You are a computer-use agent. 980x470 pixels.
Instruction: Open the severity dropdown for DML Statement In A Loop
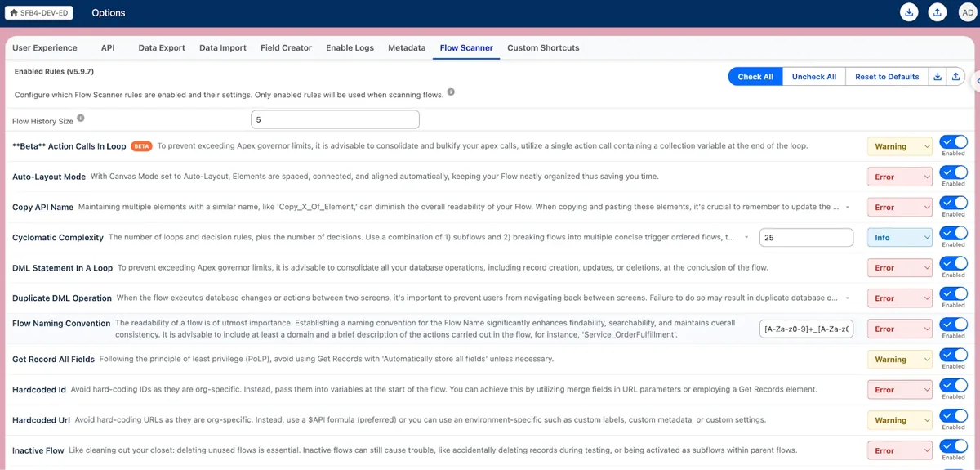(899, 267)
